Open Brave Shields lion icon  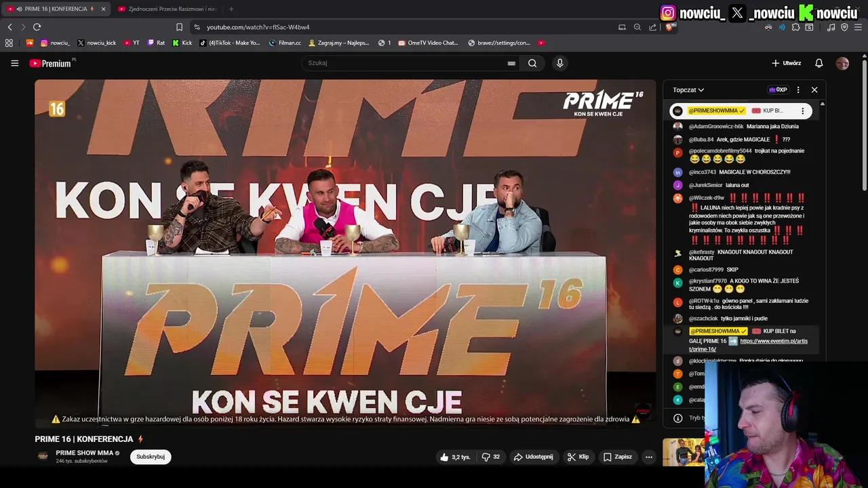[x=669, y=27]
